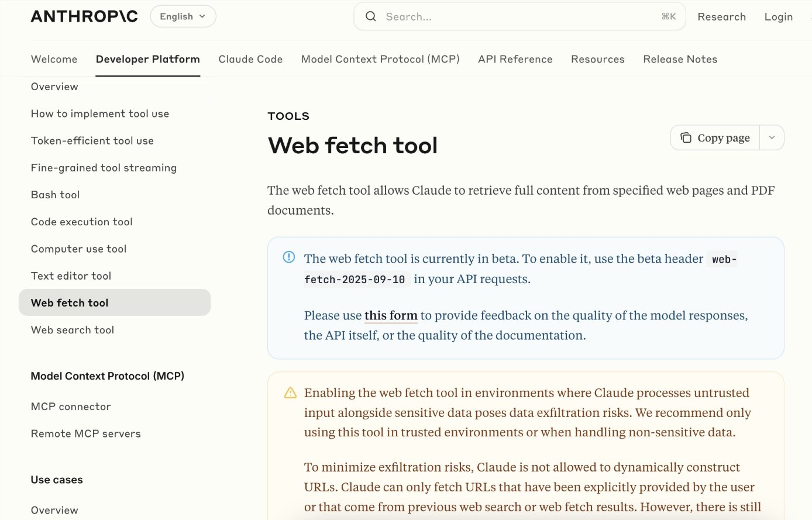
Task: Open the API Reference tab
Action: [515, 59]
